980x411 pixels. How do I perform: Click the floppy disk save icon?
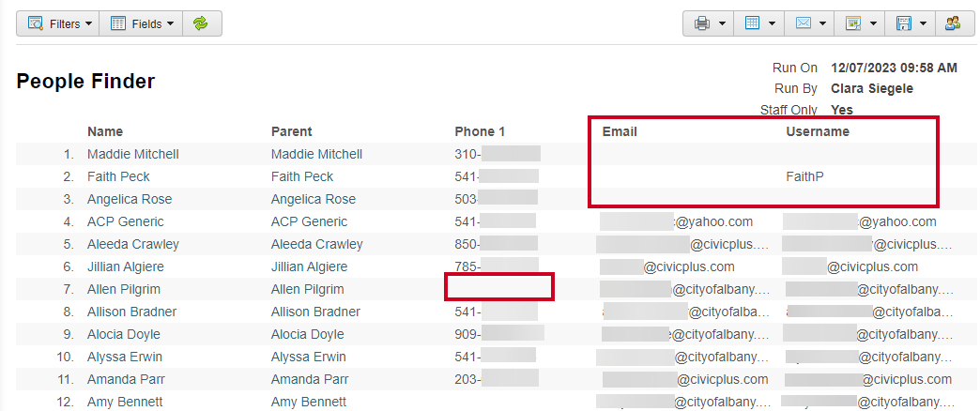coord(903,23)
